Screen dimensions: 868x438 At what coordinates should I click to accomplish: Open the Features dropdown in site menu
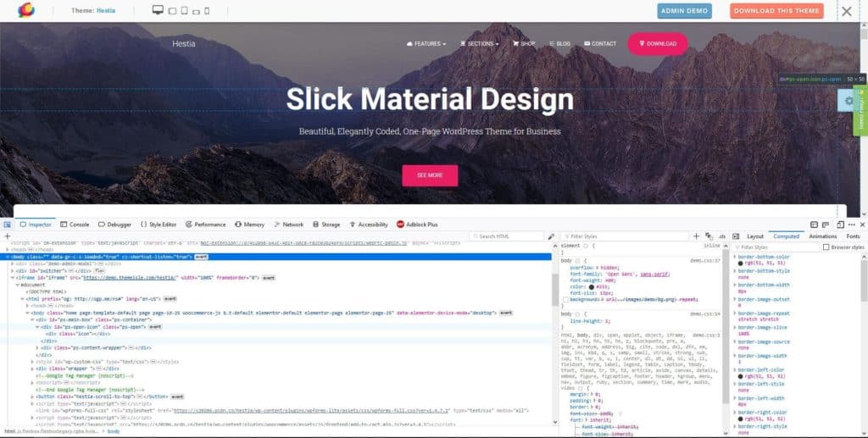[426, 44]
